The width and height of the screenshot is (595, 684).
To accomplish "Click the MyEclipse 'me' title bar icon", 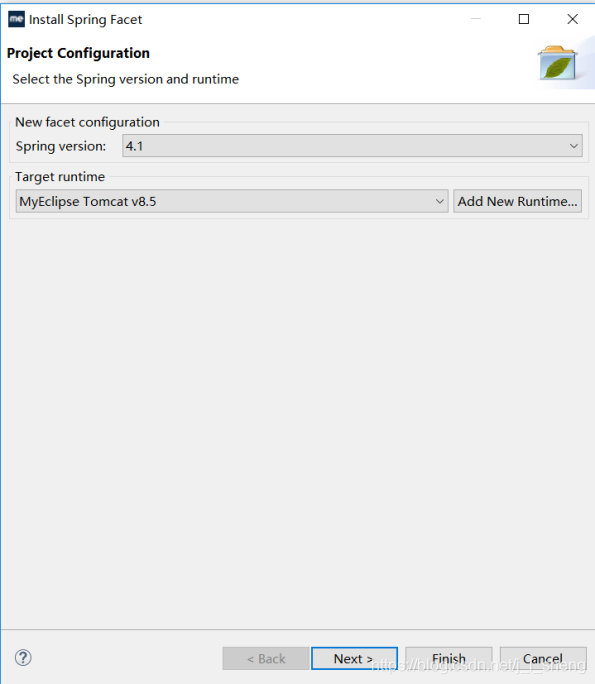I will [17, 19].
